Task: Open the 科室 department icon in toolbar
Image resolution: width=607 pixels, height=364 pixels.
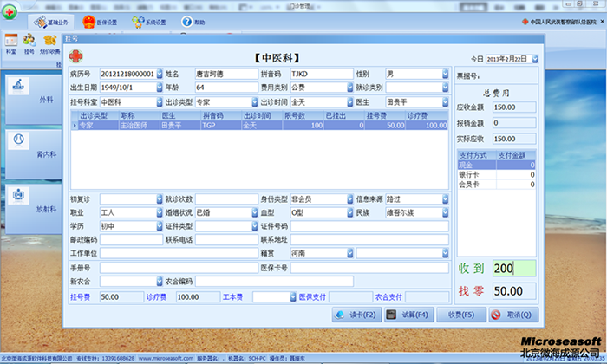Action: click(x=11, y=42)
